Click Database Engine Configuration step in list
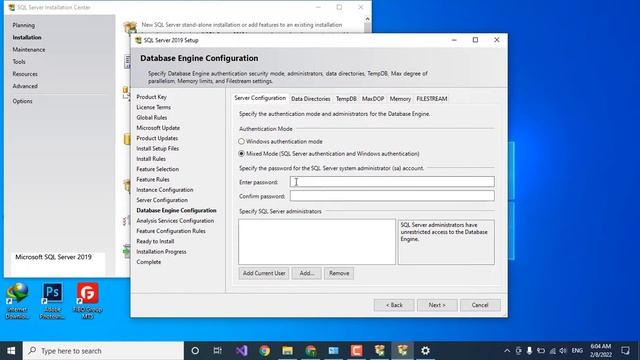The image size is (640, 360). tap(176, 211)
